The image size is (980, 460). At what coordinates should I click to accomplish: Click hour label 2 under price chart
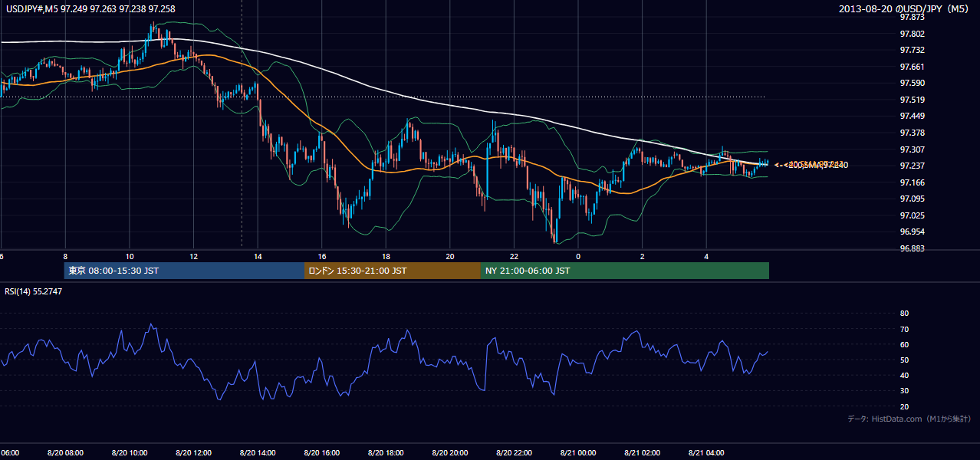coord(643,257)
